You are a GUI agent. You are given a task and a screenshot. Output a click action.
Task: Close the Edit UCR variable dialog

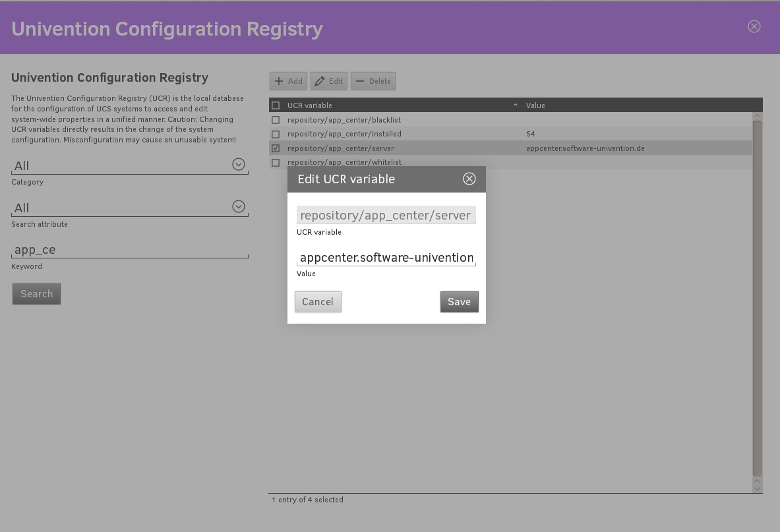coord(469,179)
